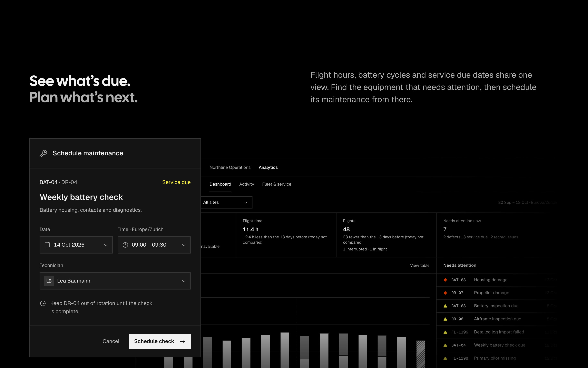Screen dimensions: 588x368
Task: Click the yellow warning triangle for DR-06
Action: 445,319
